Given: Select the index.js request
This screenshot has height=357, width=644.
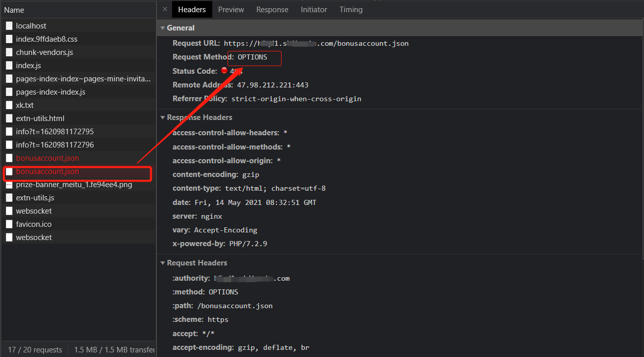Looking at the screenshot, I should [78, 66].
